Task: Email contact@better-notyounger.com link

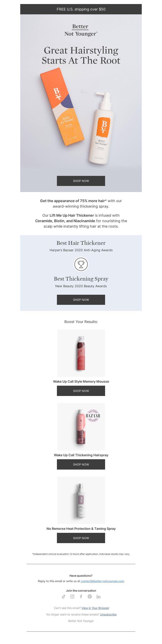Action: 102,581
